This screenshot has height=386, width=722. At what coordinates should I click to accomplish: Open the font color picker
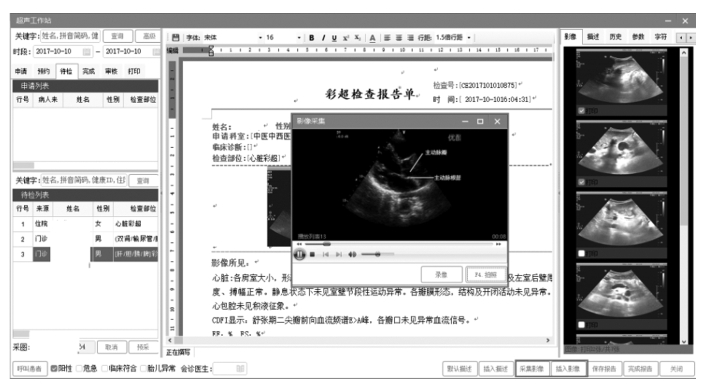pos(372,38)
